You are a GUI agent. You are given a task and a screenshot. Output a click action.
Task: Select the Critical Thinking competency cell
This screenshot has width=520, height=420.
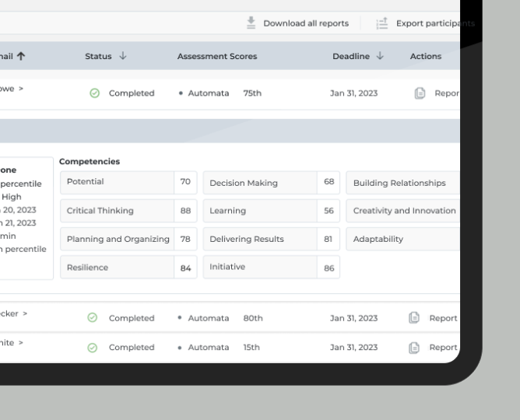117,211
